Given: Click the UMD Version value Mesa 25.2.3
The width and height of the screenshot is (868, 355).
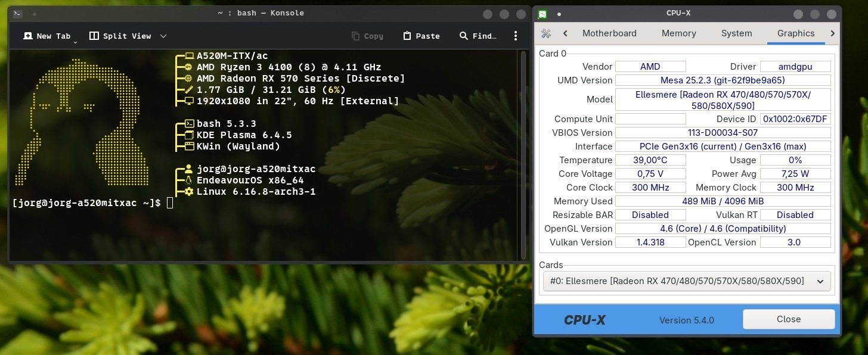Looking at the screenshot, I should [723, 80].
